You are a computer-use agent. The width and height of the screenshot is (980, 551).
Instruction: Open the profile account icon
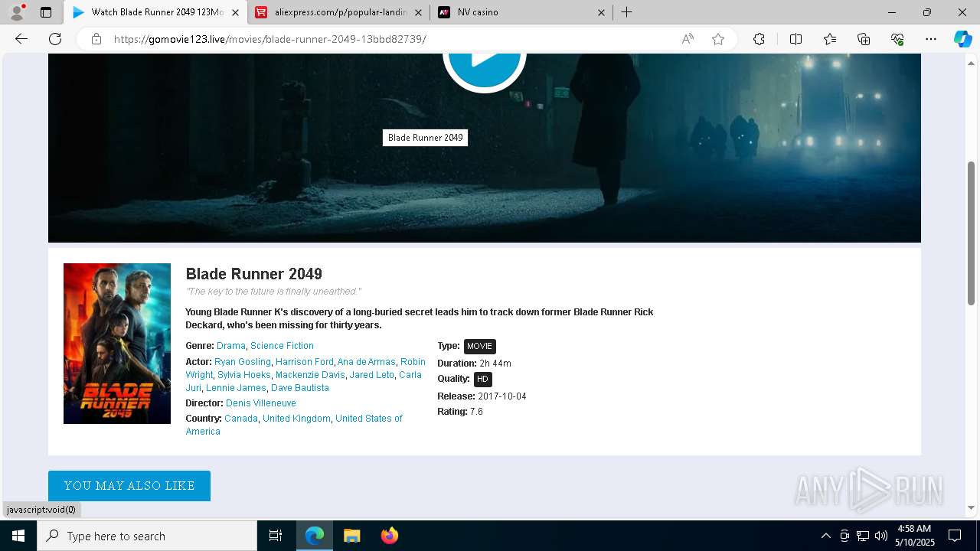click(x=17, y=12)
